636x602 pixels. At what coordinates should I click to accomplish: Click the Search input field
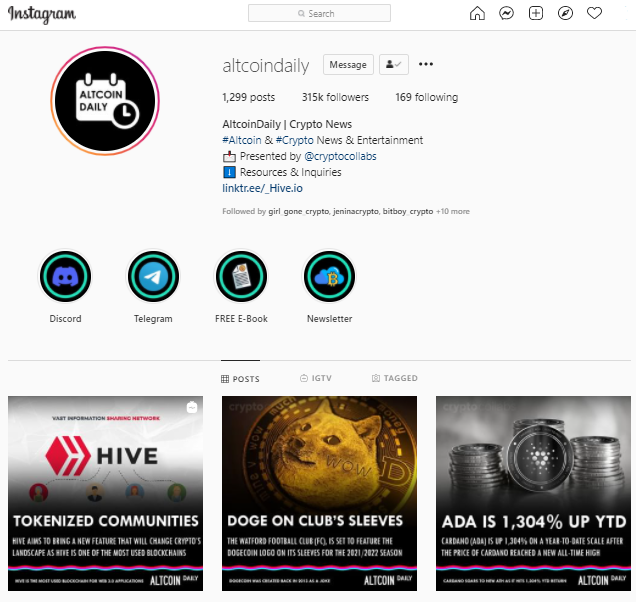319,13
